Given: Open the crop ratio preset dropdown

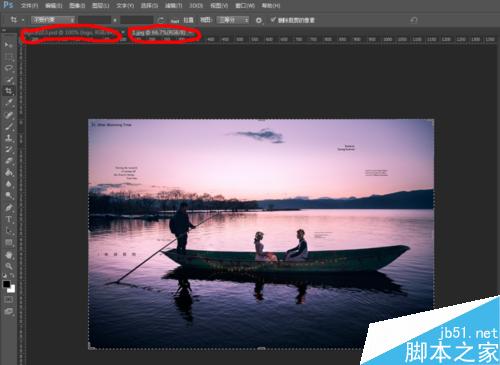Looking at the screenshot, I should click(53, 20).
